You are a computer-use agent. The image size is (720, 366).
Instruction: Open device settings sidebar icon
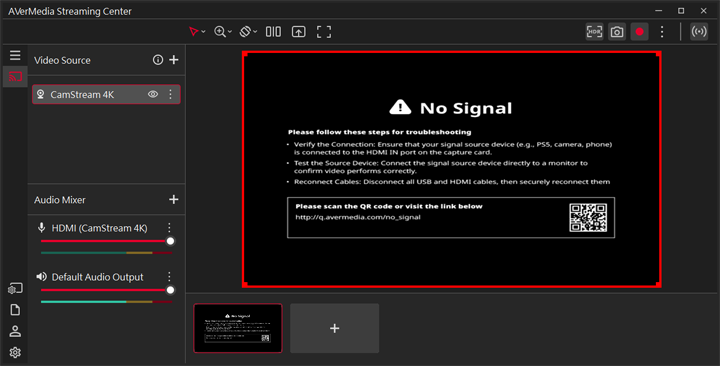[x=15, y=288]
